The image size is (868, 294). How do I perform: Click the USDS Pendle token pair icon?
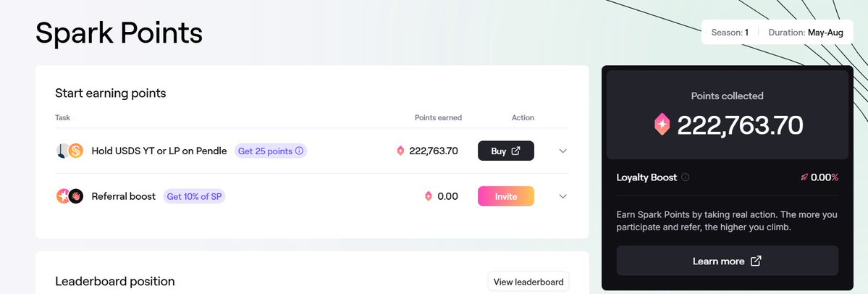pyautogui.click(x=69, y=151)
